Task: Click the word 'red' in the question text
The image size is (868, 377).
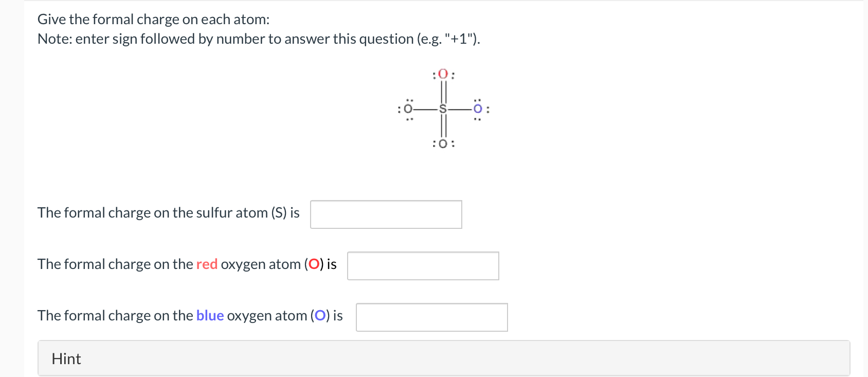Action: 206,264
